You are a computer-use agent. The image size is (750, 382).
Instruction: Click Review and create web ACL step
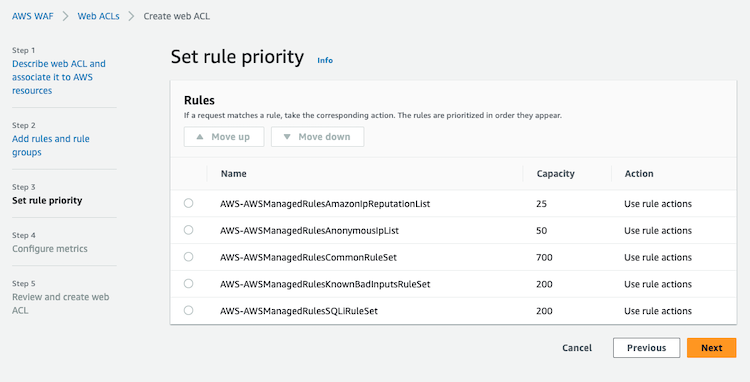pyautogui.click(x=60, y=304)
